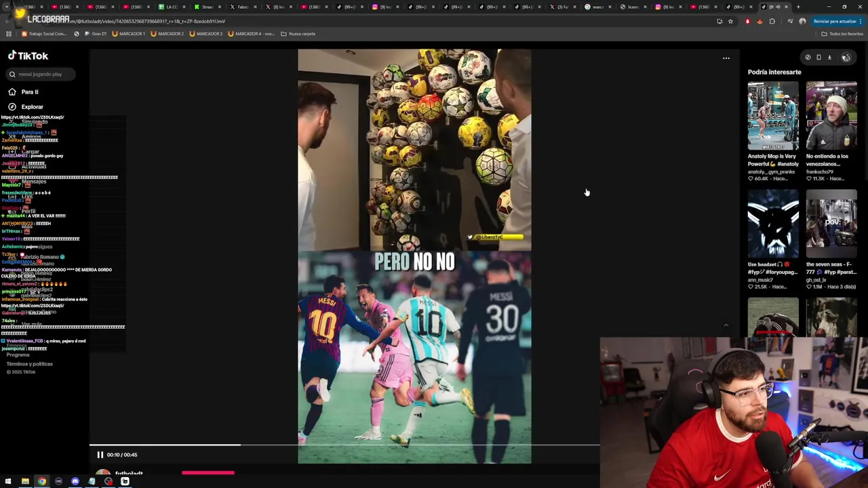Open the profile avatar menu in TikTok
The image size is (868, 488).
pyautogui.click(x=846, y=58)
